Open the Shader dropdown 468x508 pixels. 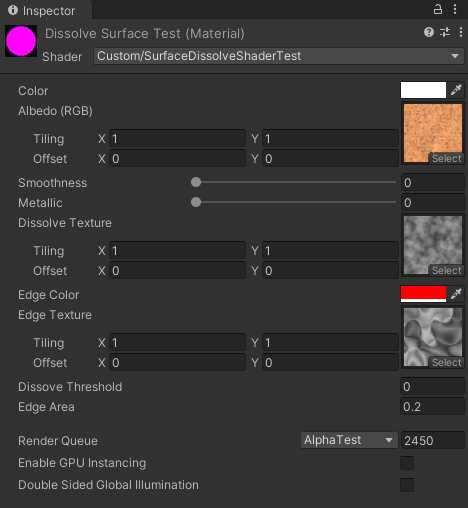click(x=279, y=56)
